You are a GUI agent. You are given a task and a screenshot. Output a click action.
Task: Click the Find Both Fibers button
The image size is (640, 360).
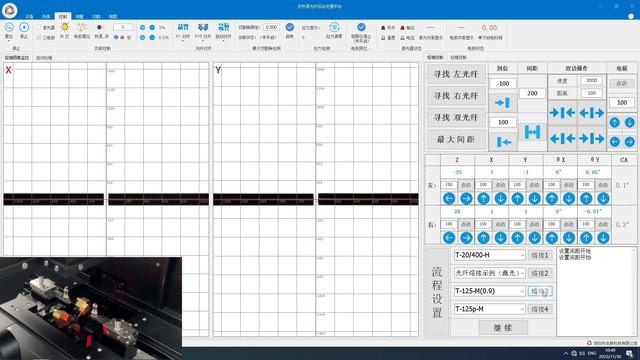[456, 118]
